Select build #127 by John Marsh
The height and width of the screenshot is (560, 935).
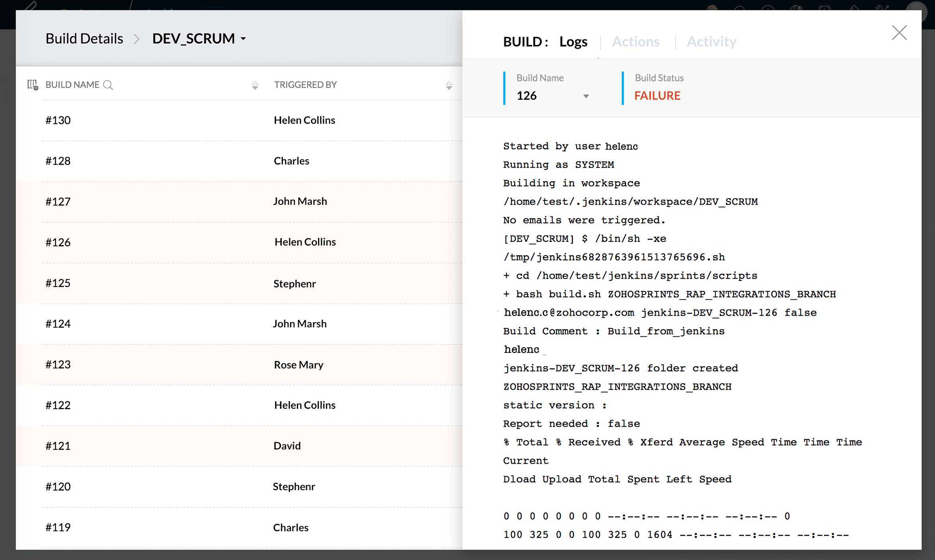(x=58, y=201)
